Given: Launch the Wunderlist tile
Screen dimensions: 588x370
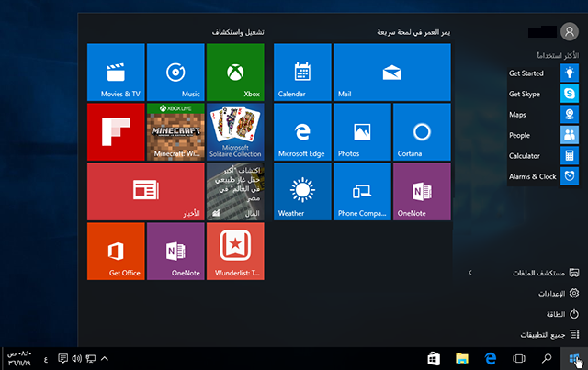Looking at the screenshot, I should [235, 252].
